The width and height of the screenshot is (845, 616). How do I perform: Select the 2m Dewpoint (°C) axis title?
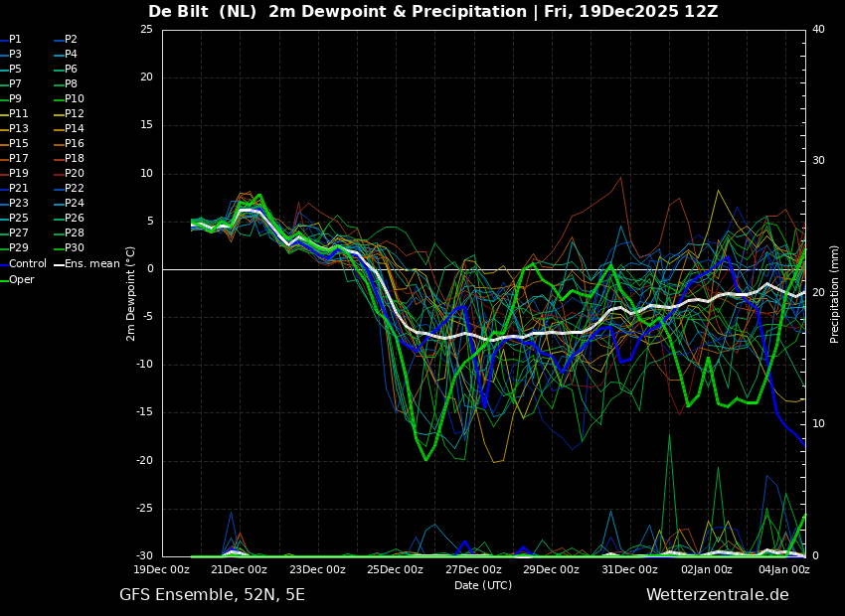coord(130,294)
